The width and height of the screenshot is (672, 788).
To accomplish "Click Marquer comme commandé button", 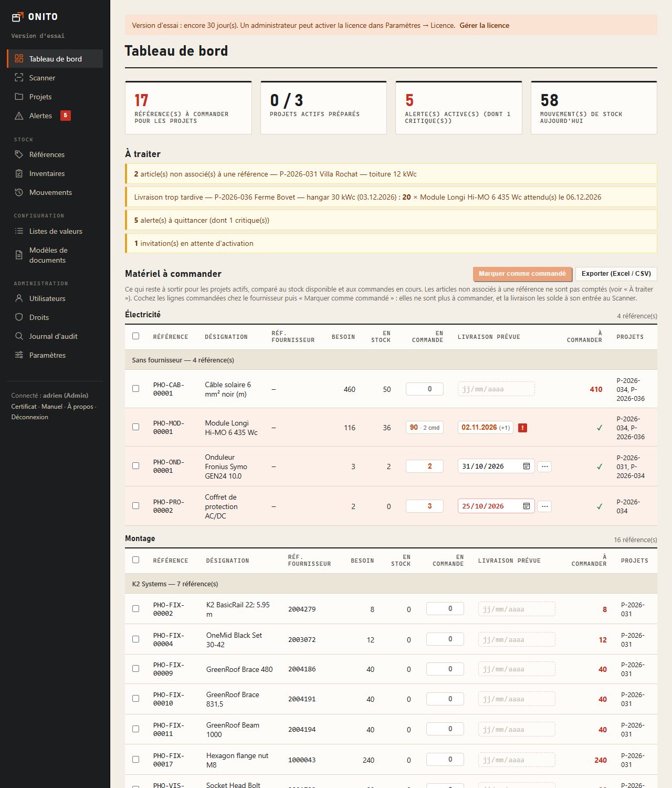I will (x=522, y=274).
